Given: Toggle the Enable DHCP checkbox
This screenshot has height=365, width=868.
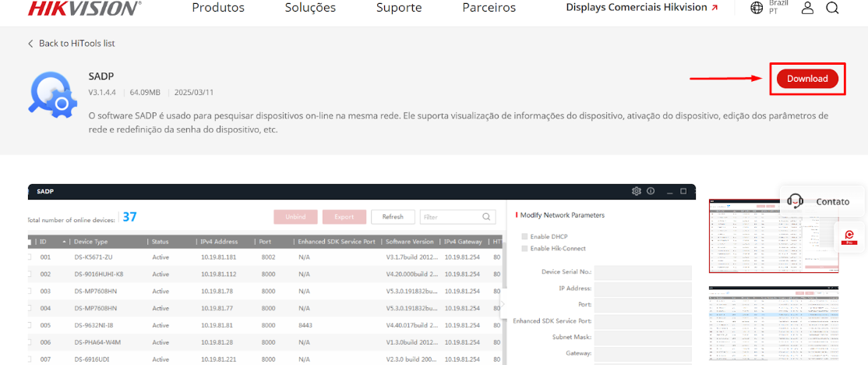Looking at the screenshot, I should coord(524,236).
